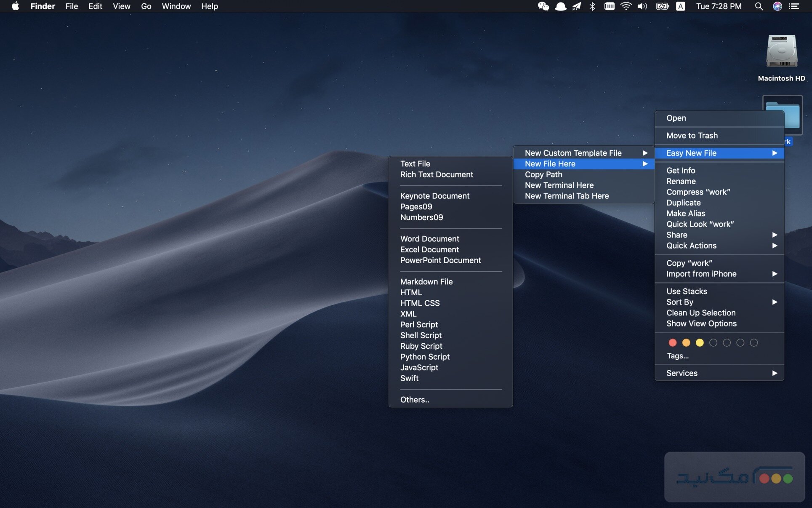Click the WeChat menu bar icon
Image resolution: width=812 pixels, height=508 pixels.
pos(543,6)
